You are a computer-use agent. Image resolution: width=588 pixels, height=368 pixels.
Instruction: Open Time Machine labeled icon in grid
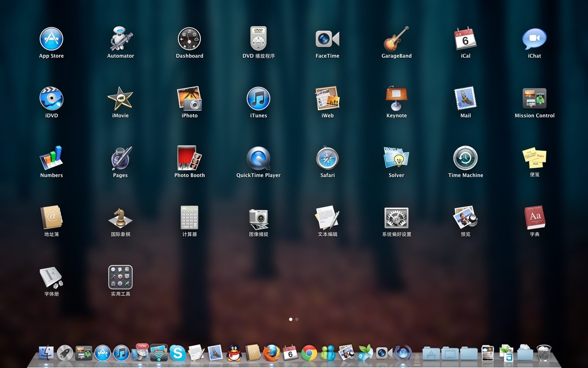pyautogui.click(x=465, y=158)
